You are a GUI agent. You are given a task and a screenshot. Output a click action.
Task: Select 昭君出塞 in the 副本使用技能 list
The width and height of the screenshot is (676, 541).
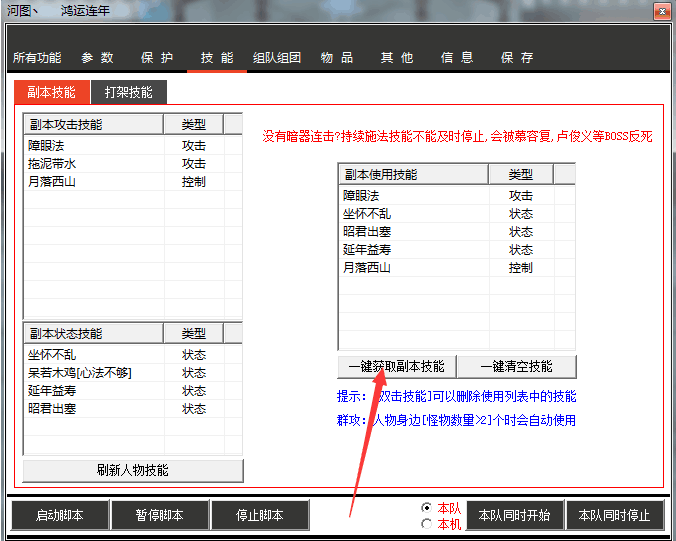pos(367,232)
